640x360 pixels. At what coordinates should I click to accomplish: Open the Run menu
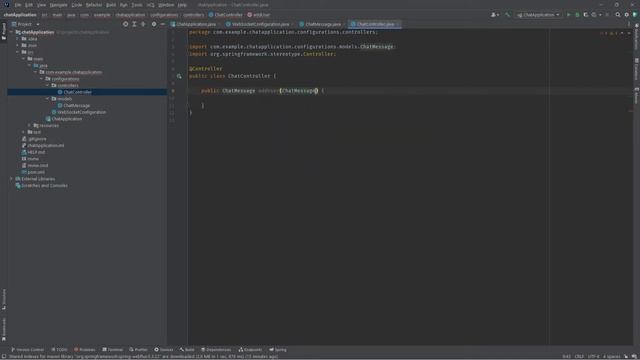(124, 5)
